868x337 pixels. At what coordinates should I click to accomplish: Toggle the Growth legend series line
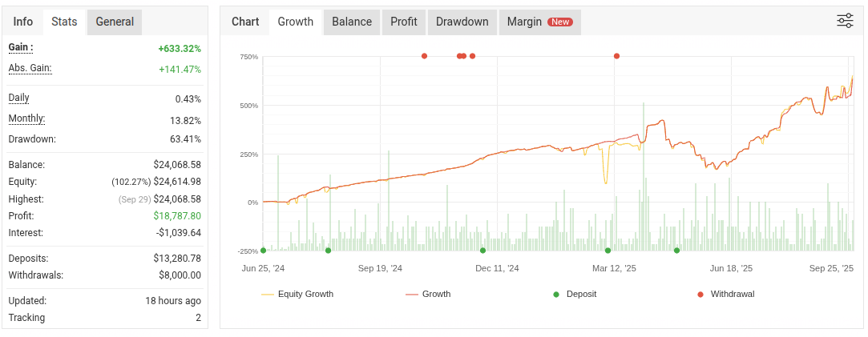tap(436, 294)
